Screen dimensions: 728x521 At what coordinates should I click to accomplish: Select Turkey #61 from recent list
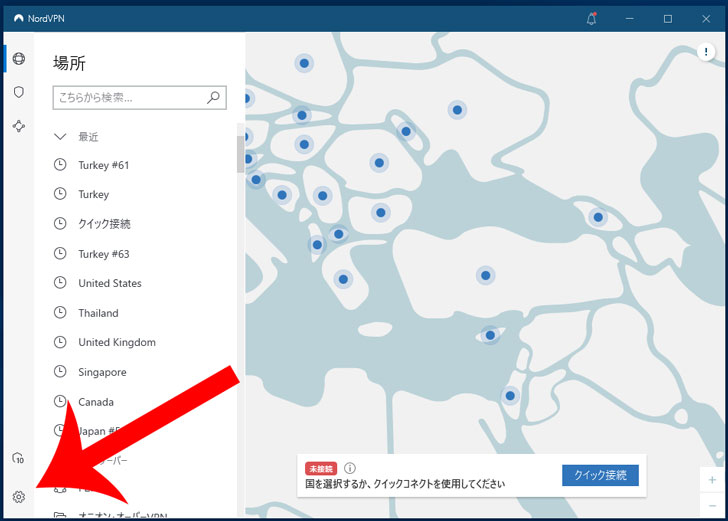[103, 165]
